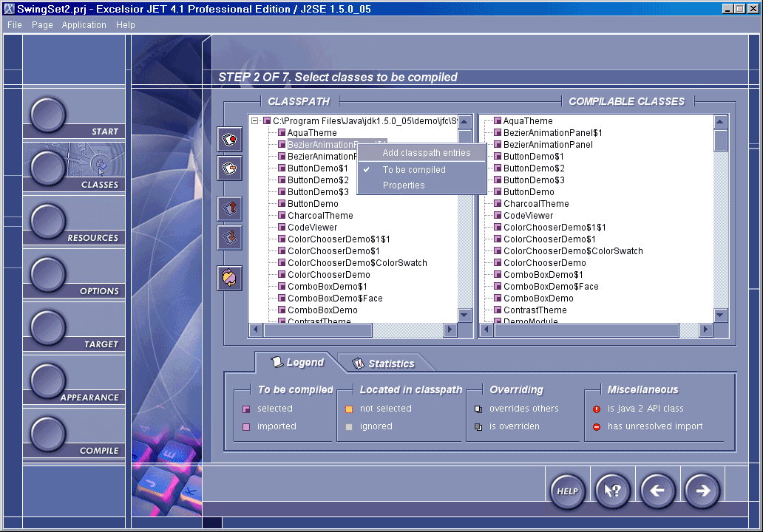
Task: Select ButtonDemo$2 in the Compilable Classes list
Action: (534, 168)
